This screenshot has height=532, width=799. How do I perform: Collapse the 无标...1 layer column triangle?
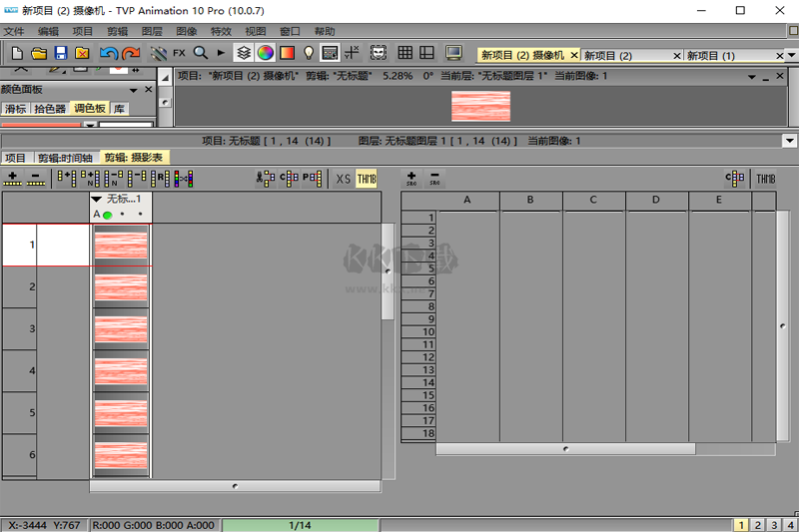[x=97, y=200]
